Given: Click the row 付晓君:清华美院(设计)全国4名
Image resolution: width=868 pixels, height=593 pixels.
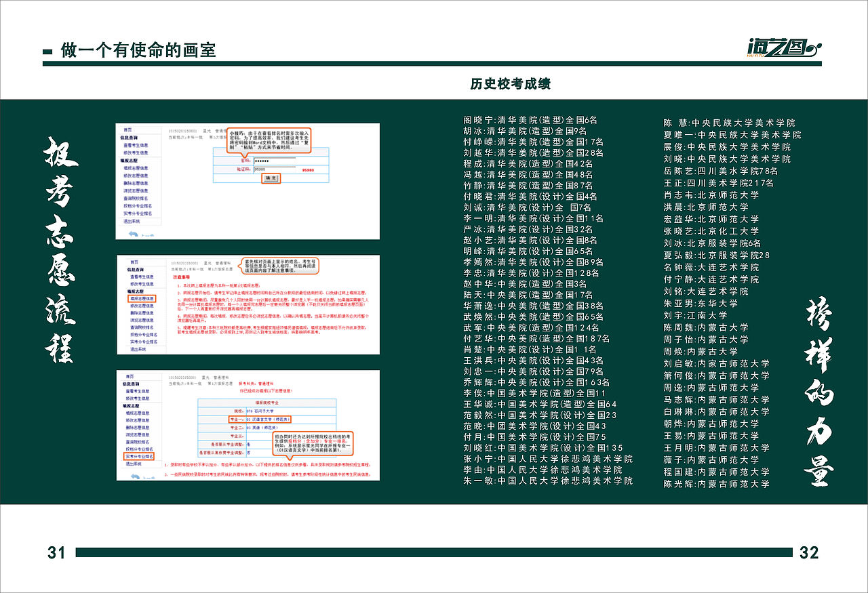Looking at the screenshot, I should point(530,197).
